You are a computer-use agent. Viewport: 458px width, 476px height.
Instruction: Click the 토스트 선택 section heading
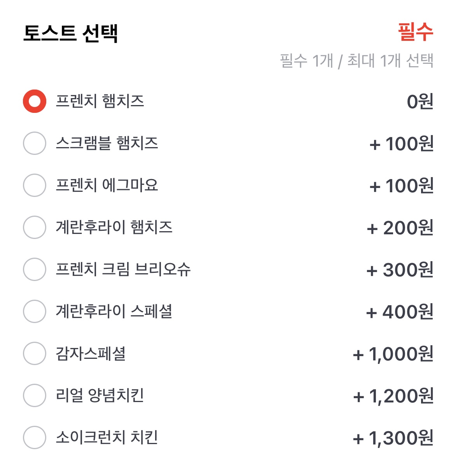70,33
